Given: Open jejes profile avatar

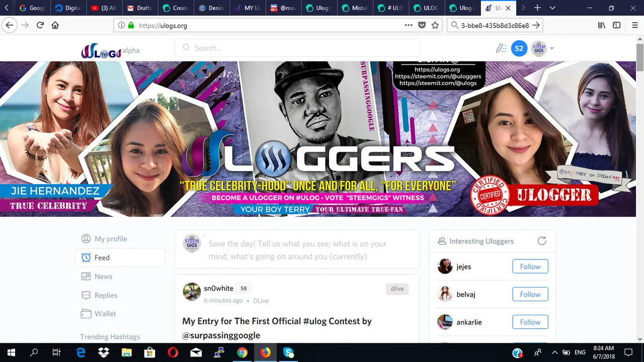Looking at the screenshot, I should [445, 266].
